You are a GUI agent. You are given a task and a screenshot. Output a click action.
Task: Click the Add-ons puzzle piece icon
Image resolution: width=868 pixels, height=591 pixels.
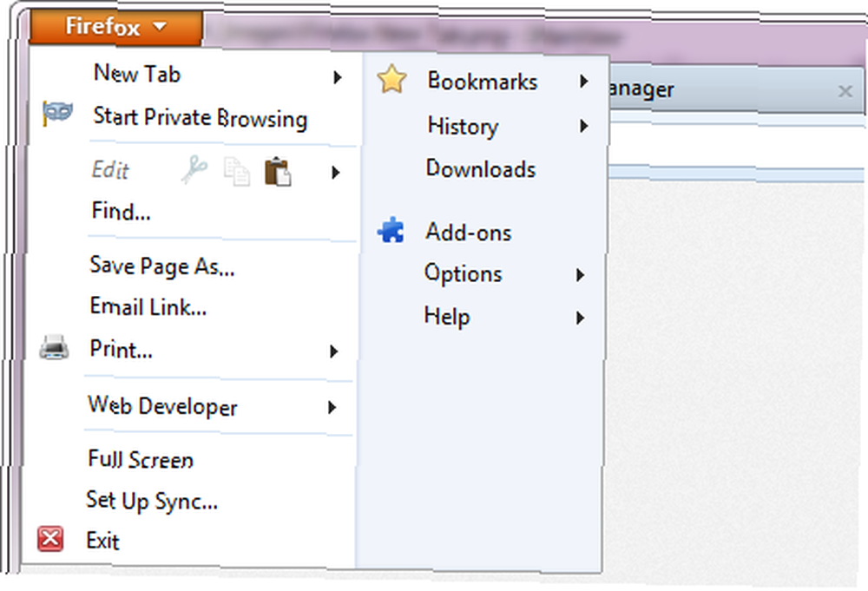[x=391, y=230]
